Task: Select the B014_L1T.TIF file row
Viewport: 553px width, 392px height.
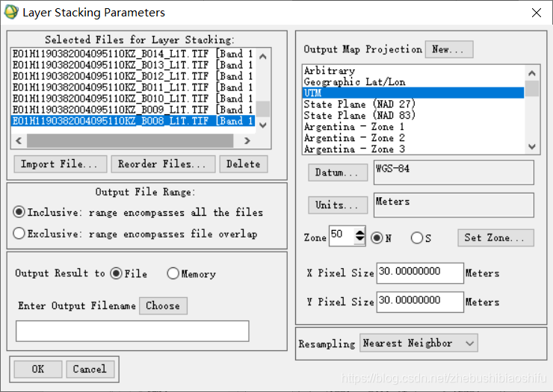Action: click(133, 54)
